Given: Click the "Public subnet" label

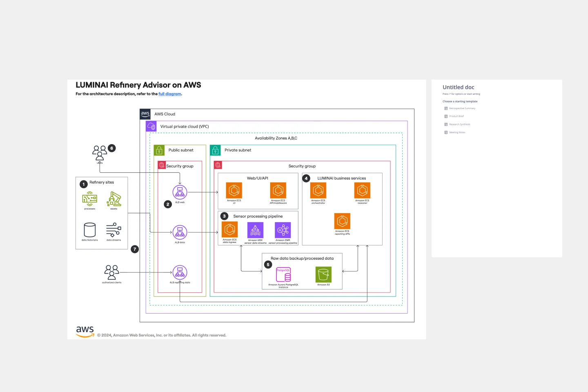Looking at the screenshot, I should [181, 150].
